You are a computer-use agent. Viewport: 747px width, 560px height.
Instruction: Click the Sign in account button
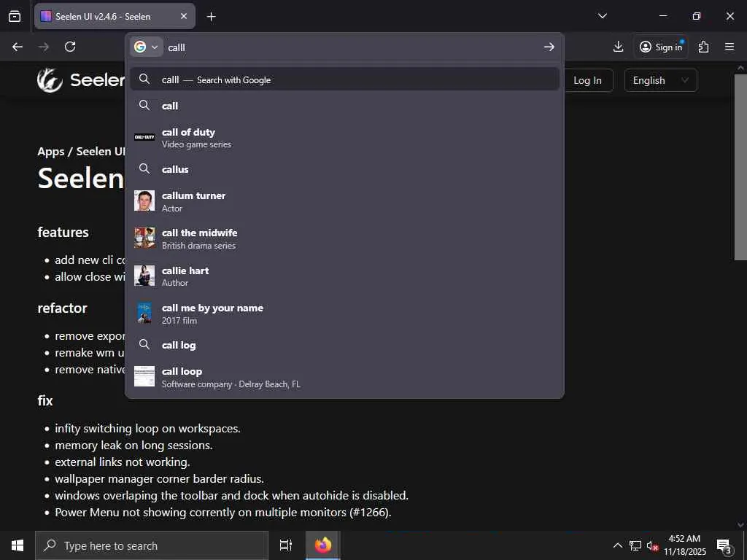coord(661,47)
